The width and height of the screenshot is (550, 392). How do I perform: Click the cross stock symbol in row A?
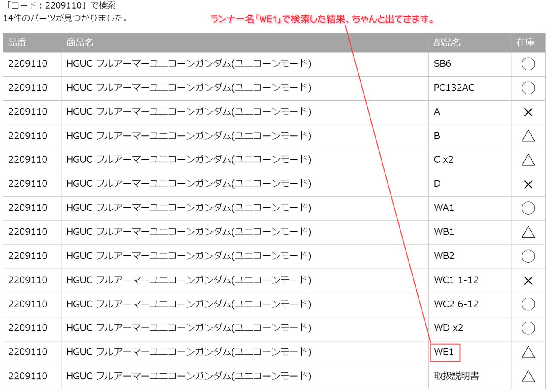(x=528, y=112)
